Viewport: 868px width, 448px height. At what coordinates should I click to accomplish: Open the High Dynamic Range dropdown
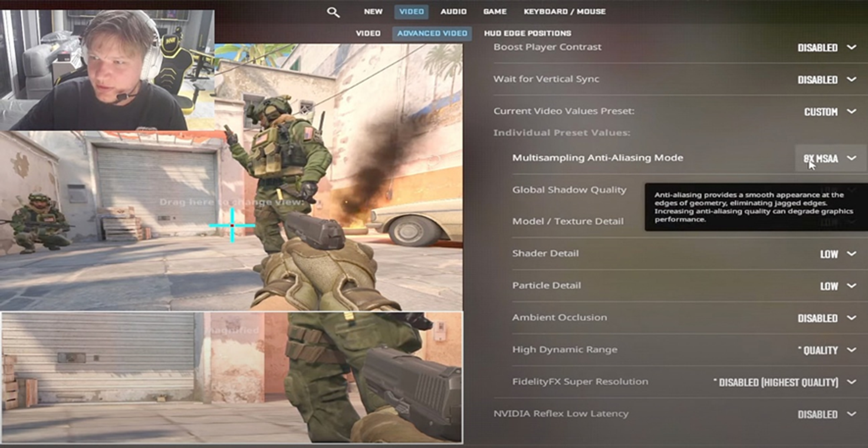coord(828,349)
